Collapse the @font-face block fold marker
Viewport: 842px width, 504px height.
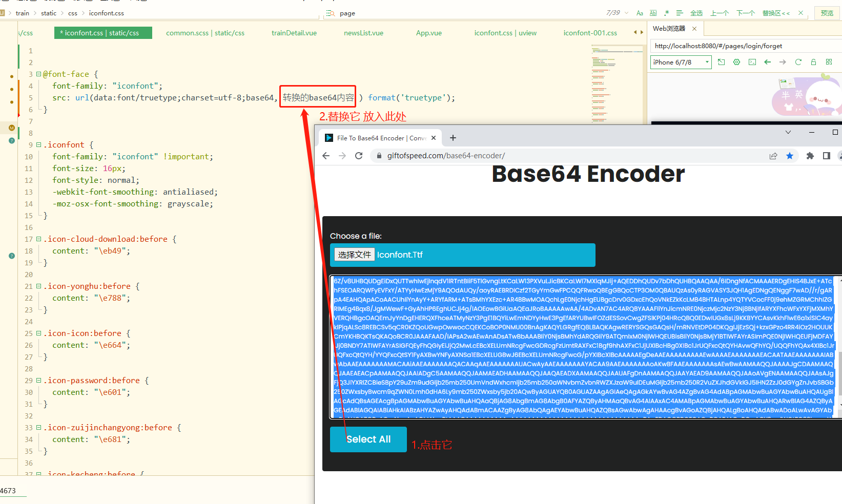tap(38, 74)
